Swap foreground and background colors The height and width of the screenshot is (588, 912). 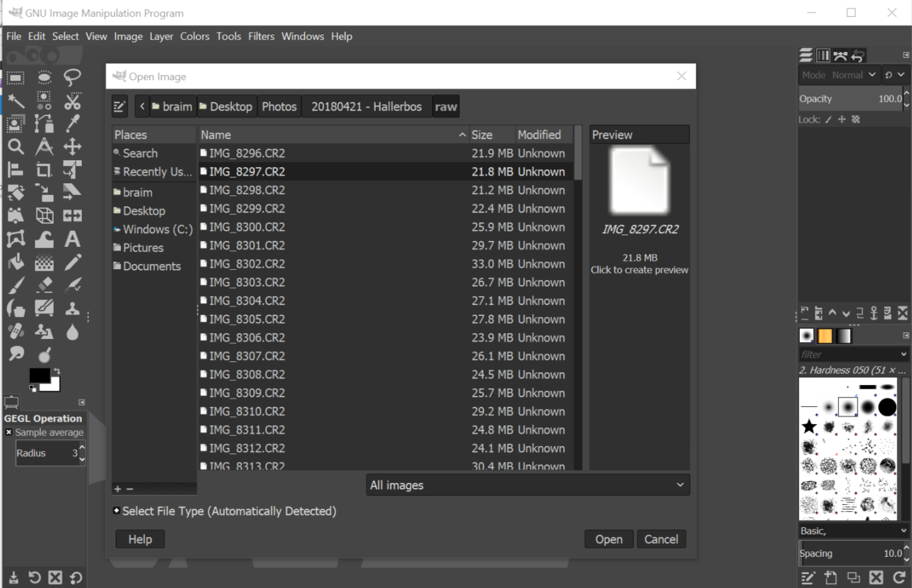(x=57, y=371)
